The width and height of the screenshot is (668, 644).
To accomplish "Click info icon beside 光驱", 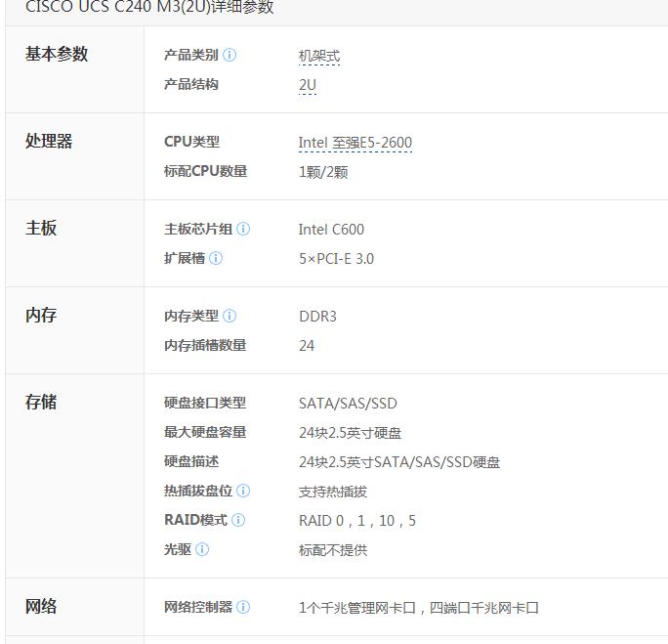I will (x=202, y=549).
